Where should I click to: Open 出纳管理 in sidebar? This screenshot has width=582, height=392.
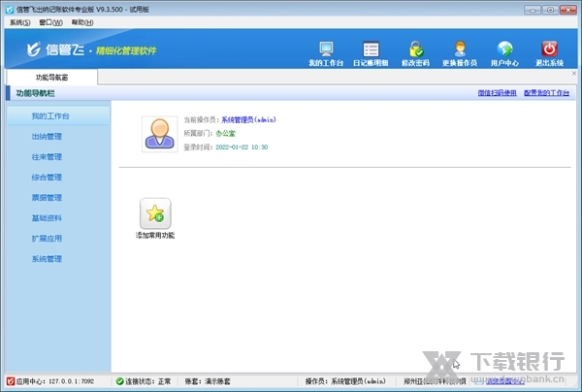pyautogui.click(x=47, y=136)
